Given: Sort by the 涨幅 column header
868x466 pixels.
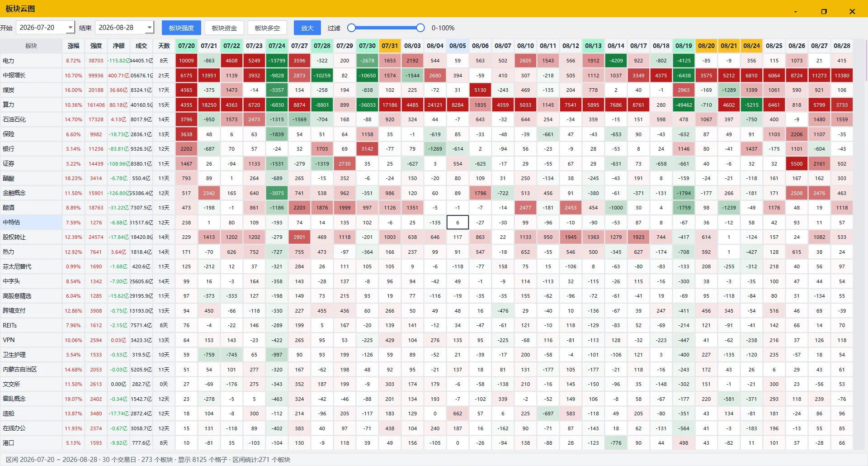Looking at the screenshot, I should pos(73,46).
